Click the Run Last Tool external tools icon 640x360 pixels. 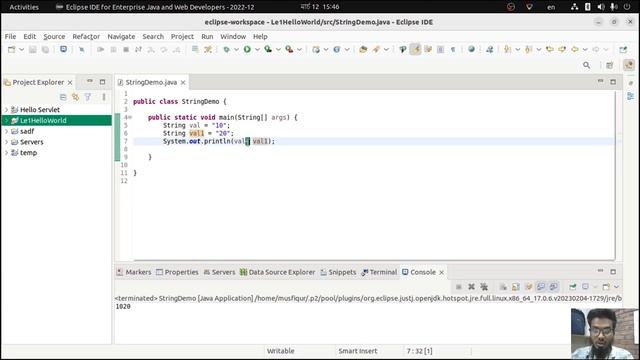pos(289,49)
